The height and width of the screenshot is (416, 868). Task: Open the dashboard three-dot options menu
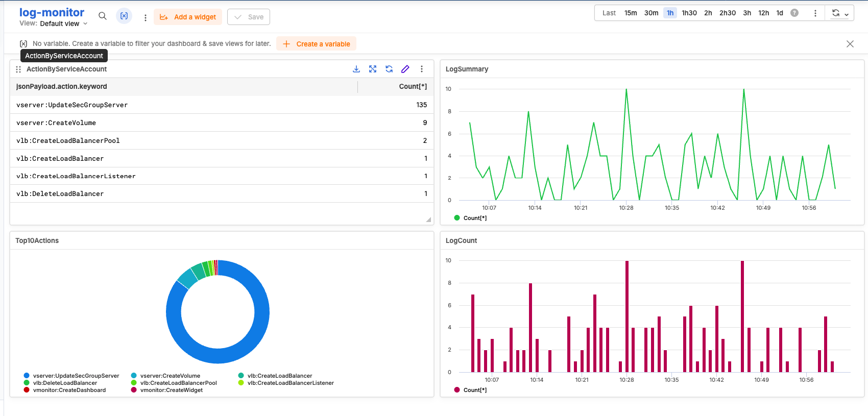146,17
